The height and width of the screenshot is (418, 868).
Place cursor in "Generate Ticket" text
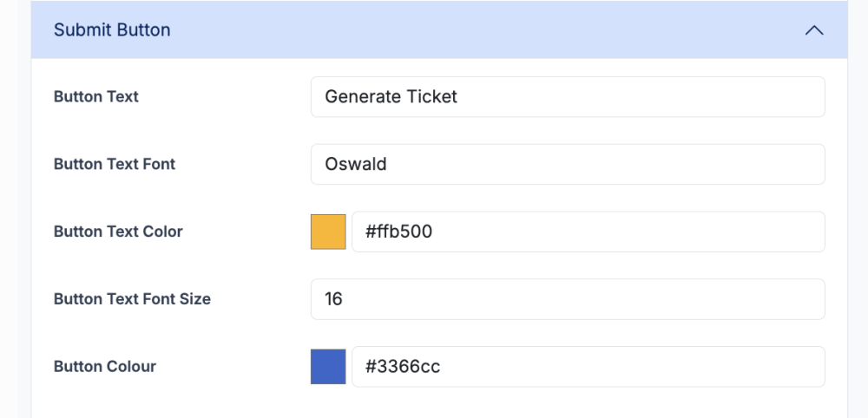click(391, 96)
